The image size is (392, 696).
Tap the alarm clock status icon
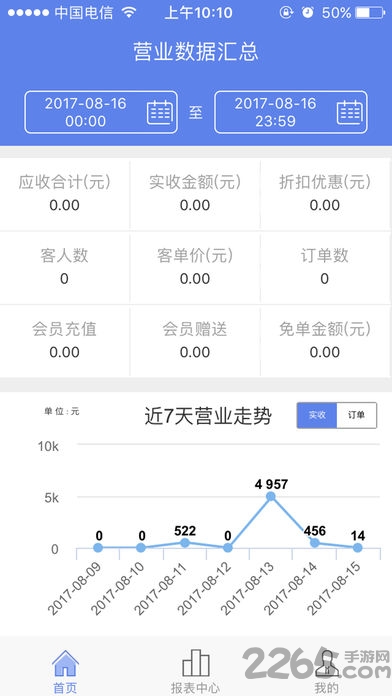click(307, 12)
